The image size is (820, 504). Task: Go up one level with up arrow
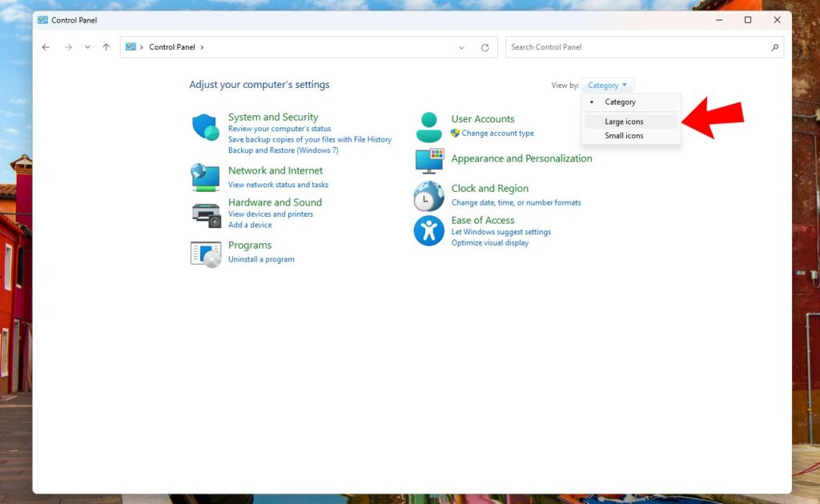(107, 47)
